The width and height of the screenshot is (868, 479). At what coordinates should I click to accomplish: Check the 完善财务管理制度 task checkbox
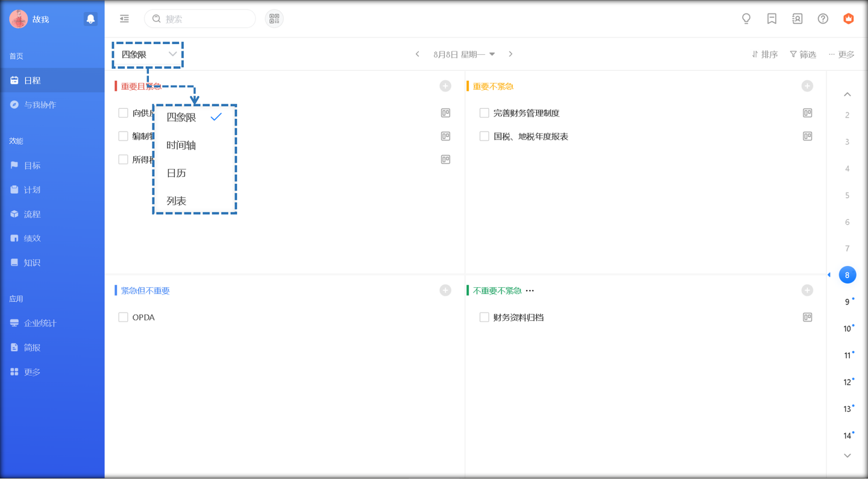(x=484, y=113)
